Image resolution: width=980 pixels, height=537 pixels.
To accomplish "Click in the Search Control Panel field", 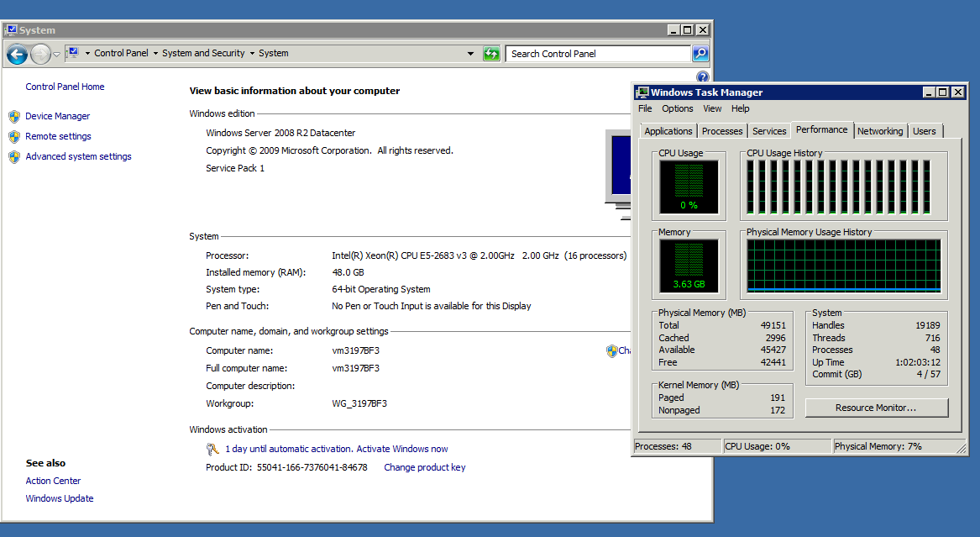I will [598, 54].
